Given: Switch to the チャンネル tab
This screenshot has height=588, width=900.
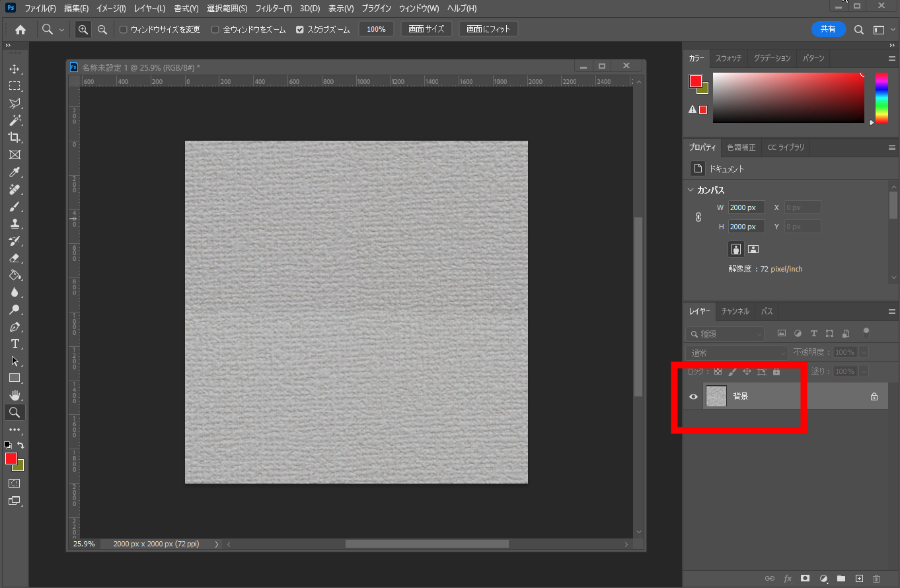Looking at the screenshot, I should click(x=735, y=311).
